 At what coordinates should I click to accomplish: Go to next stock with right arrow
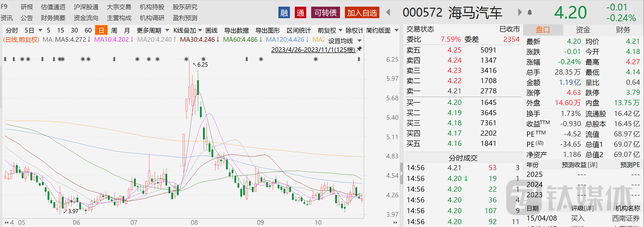[x=519, y=12]
